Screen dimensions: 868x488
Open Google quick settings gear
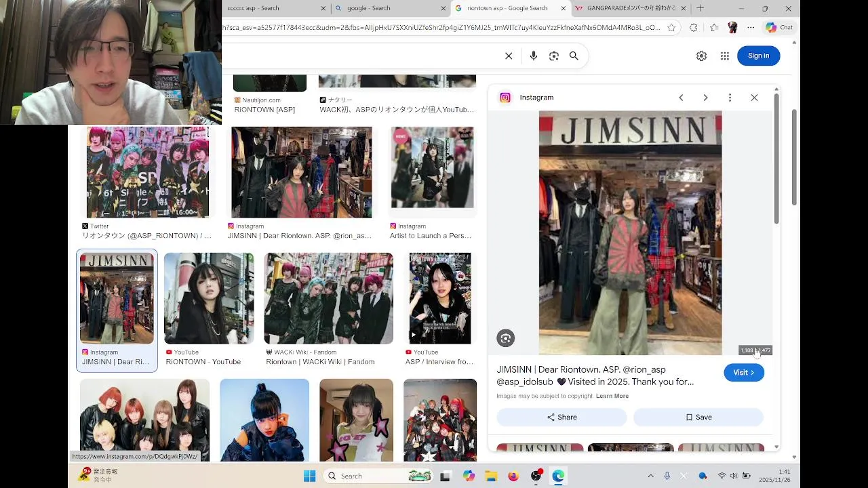click(x=702, y=56)
